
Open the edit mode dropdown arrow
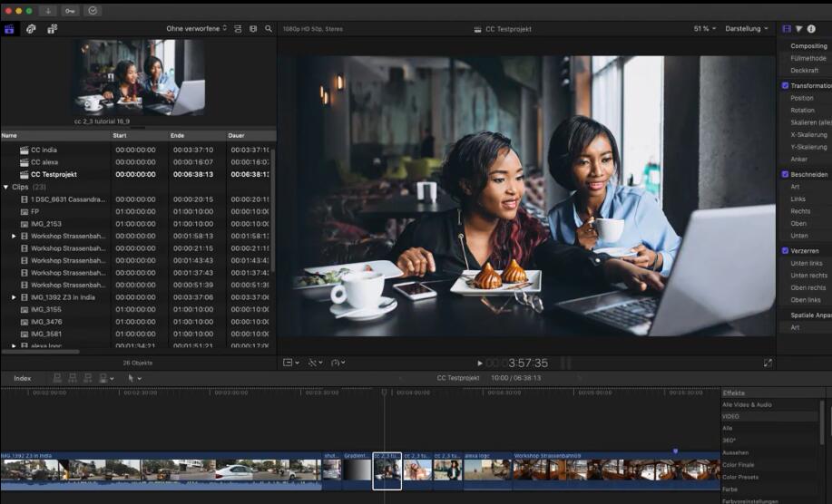tap(112, 378)
